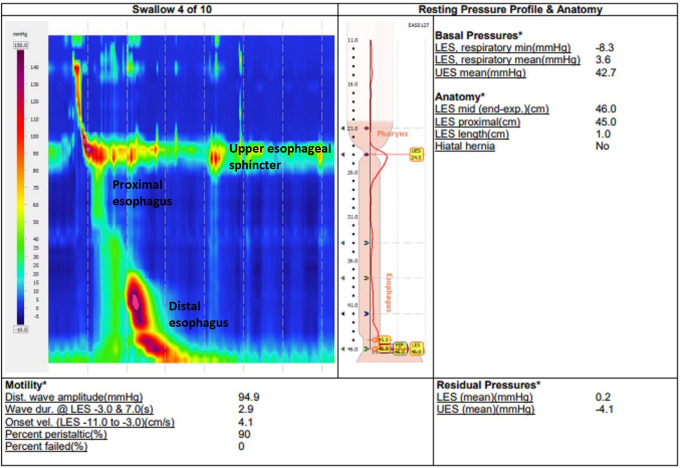Image resolution: width=681 pixels, height=468 pixels.
Task: Click the distal wave amplitude value 94.9
Action: (249, 397)
